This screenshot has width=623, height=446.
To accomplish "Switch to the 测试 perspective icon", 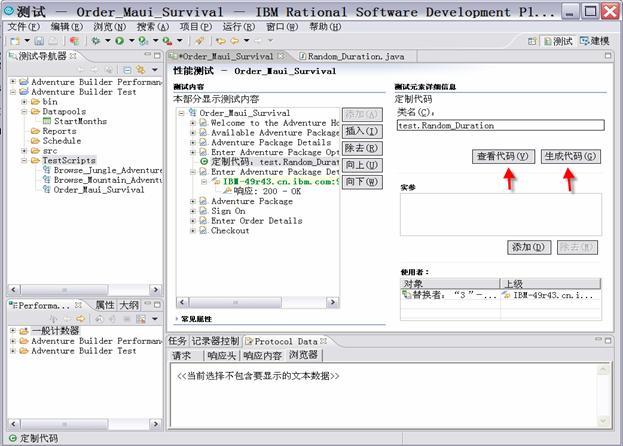I will pos(556,41).
